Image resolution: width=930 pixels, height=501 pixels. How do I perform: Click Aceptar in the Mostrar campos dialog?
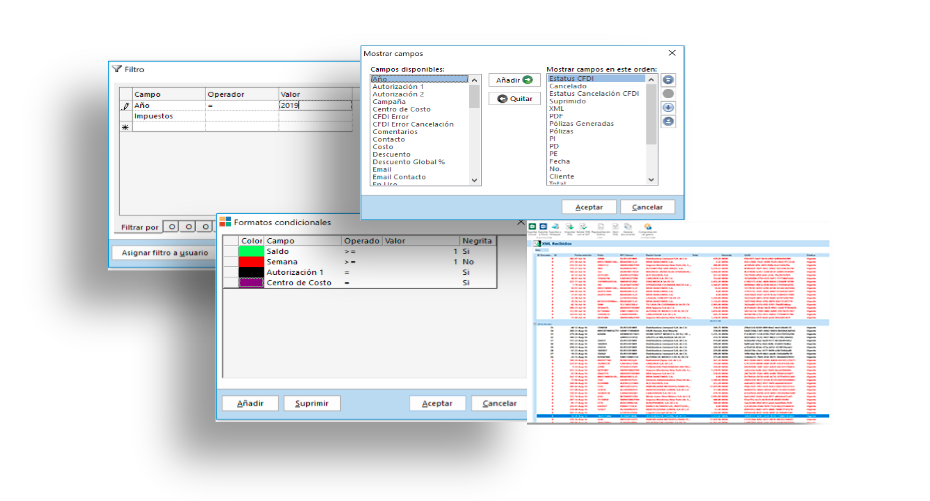coord(588,207)
